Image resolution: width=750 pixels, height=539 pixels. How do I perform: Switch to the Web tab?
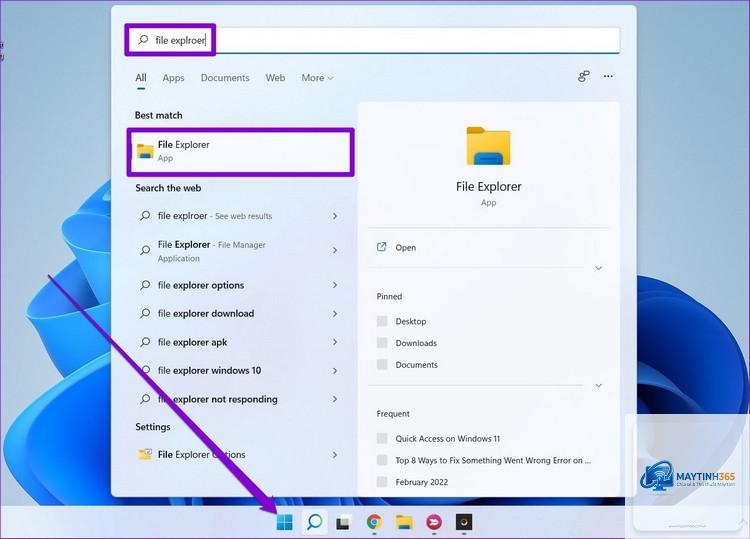[275, 77]
